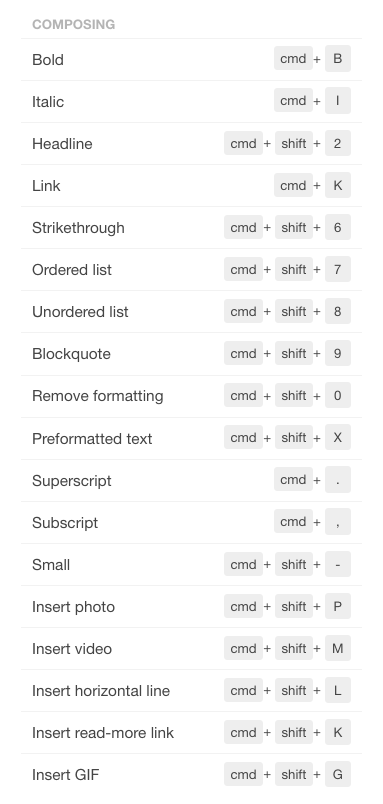Click the shift badge in Small row
This screenshot has width=383, height=804.
coord(294,564)
